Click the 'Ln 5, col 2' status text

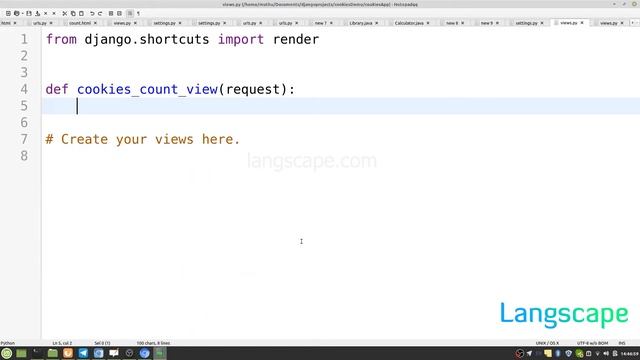pos(62,343)
